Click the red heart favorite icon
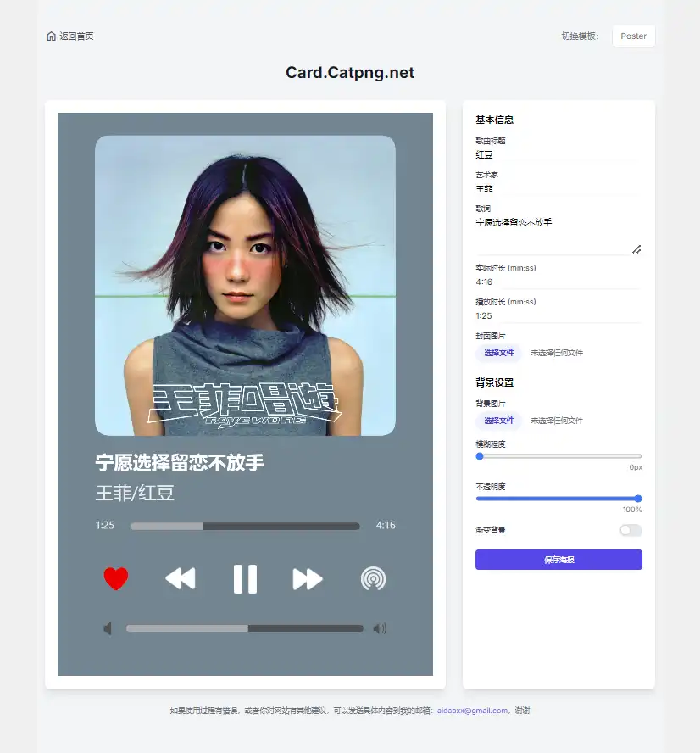This screenshot has height=753, width=700. click(x=116, y=578)
